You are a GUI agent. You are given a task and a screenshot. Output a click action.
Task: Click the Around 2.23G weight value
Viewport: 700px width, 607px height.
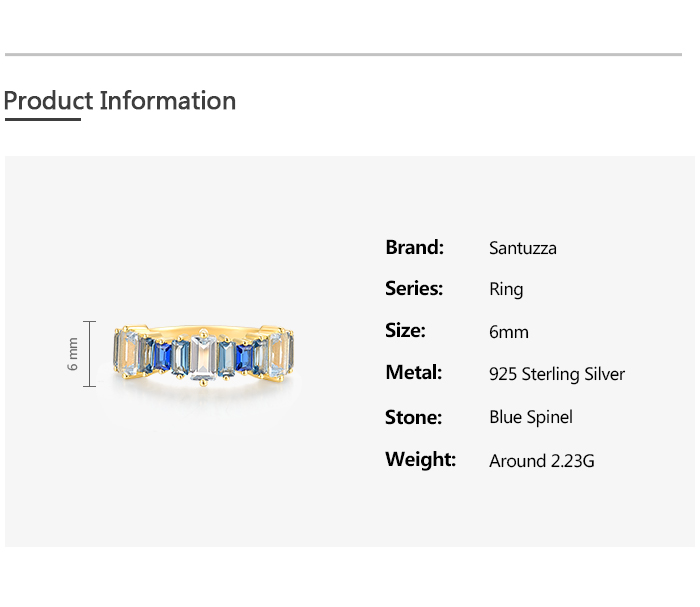(x=542, y=461)
